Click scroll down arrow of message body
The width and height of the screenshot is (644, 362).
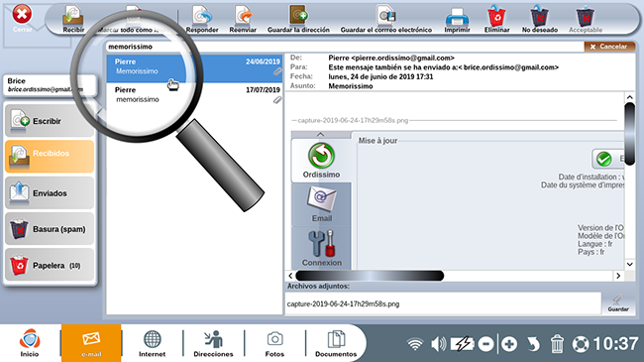(629, 264)
